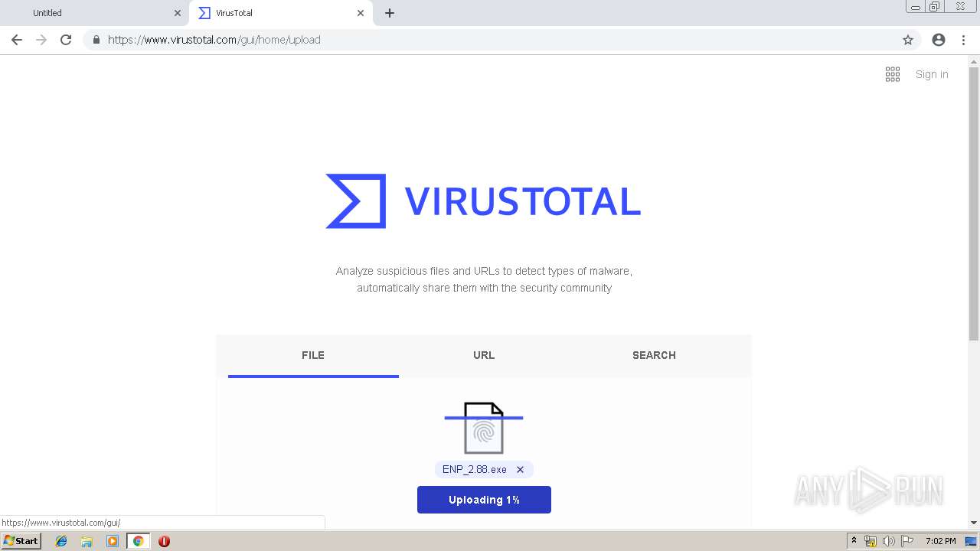Click the tagline about analyzing suspicious files
980x551 pixels.
(x=484, y=279)
